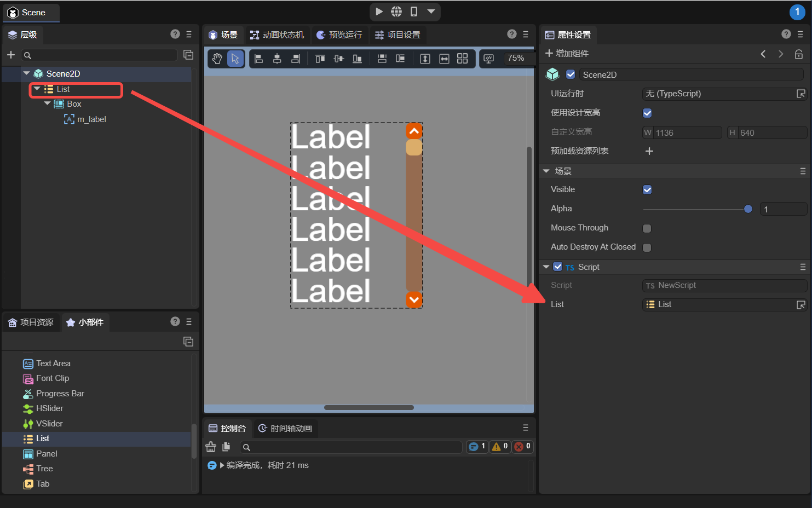The height and width of the screenshot is (508, 812).
Task: Click the play preview button
Action: [379, 11]
